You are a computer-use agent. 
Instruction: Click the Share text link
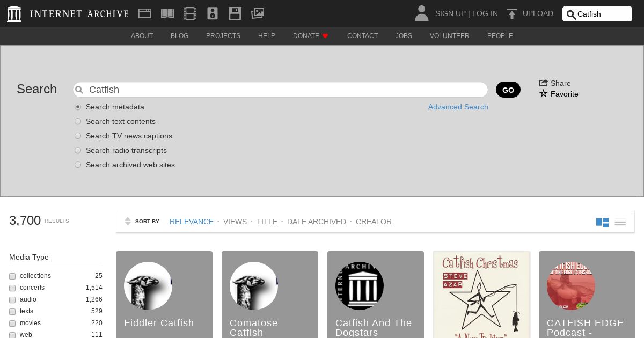coord(561,83)
